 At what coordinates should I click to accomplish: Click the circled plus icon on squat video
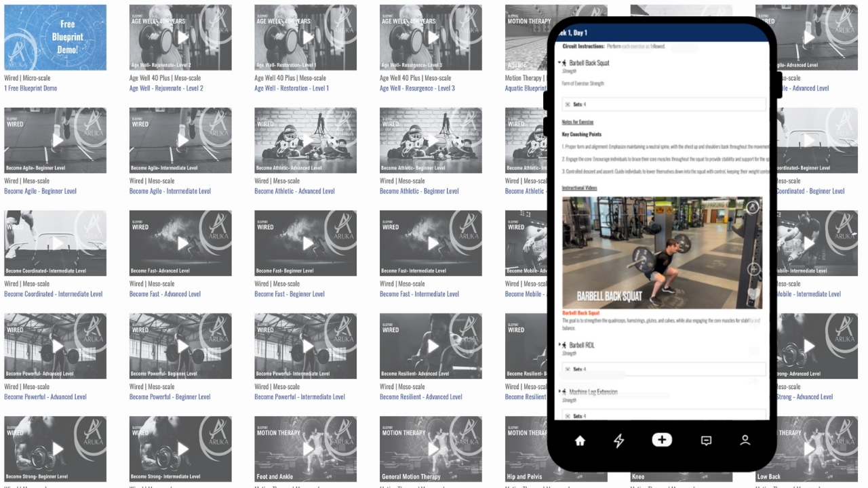point(753,270)
